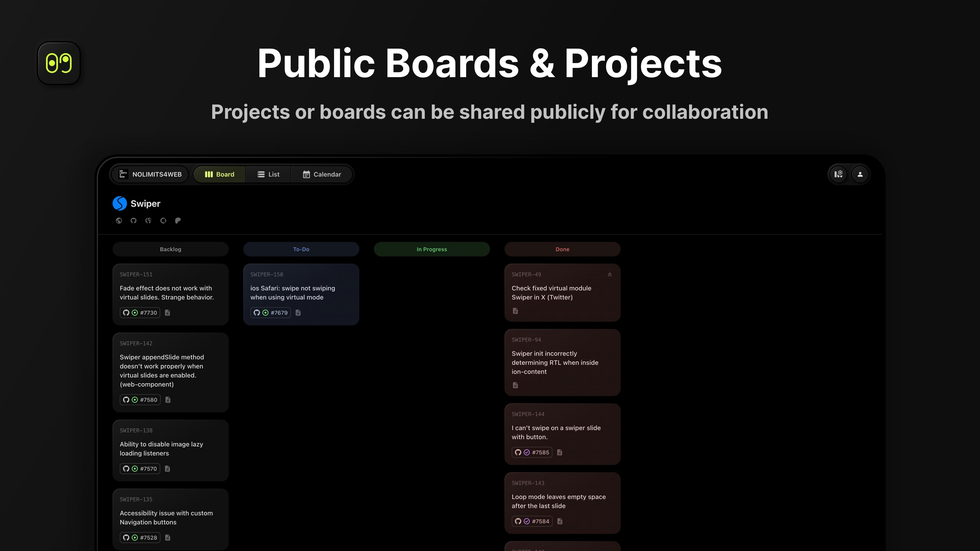This screenshot has width=980, height=551.
Task: Open the Swiper website globe link
Action: point(119,220)
